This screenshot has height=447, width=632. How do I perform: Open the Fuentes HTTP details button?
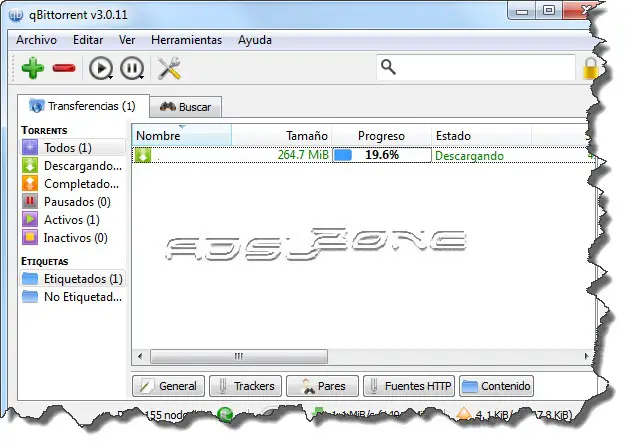(409, 386)
